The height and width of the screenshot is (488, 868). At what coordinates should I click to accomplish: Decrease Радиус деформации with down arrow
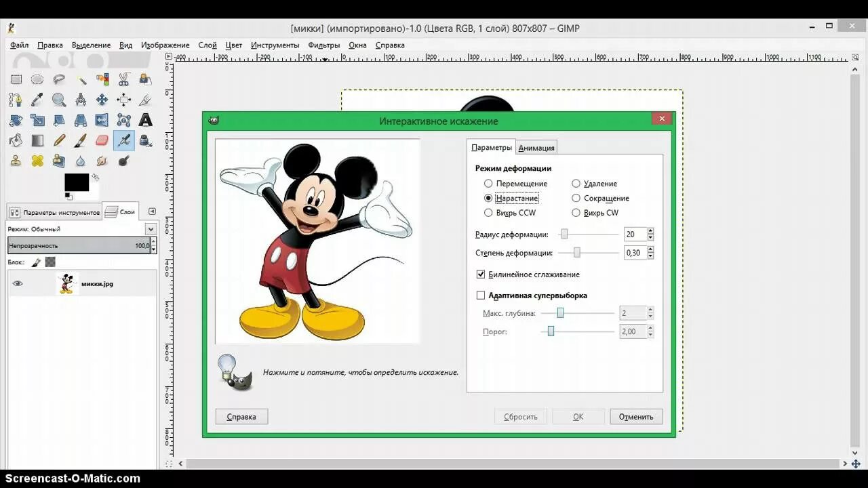(650, 237)
